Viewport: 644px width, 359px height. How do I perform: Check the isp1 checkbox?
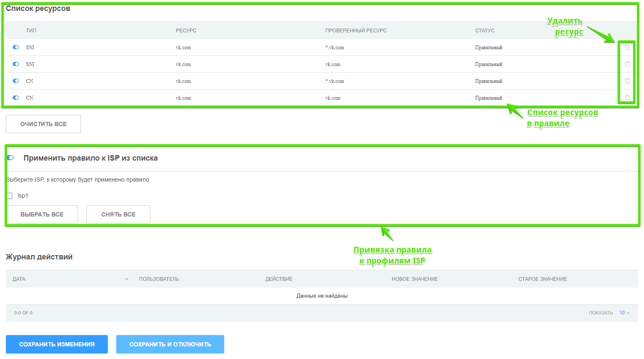point(10,196)
